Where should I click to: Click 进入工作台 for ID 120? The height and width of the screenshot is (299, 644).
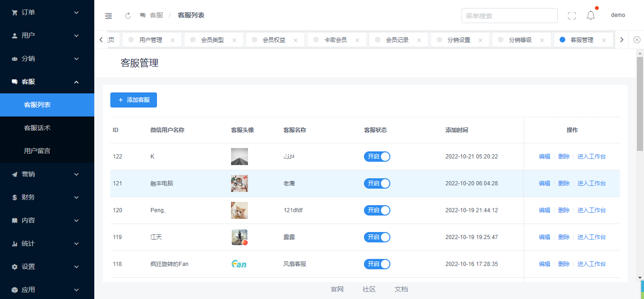pos(591,210)
